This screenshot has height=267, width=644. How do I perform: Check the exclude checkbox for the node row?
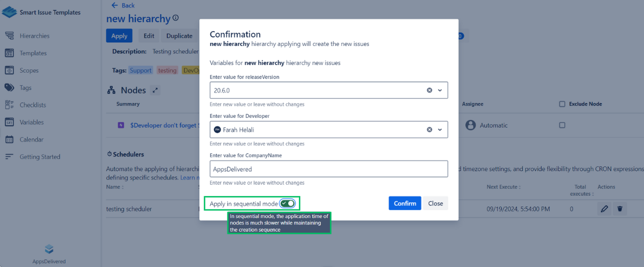tap(562, 125)
